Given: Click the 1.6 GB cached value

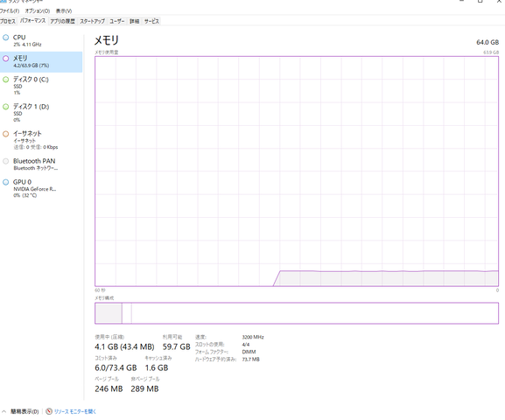Looking at the screenshot, I should tap(156, 367).
